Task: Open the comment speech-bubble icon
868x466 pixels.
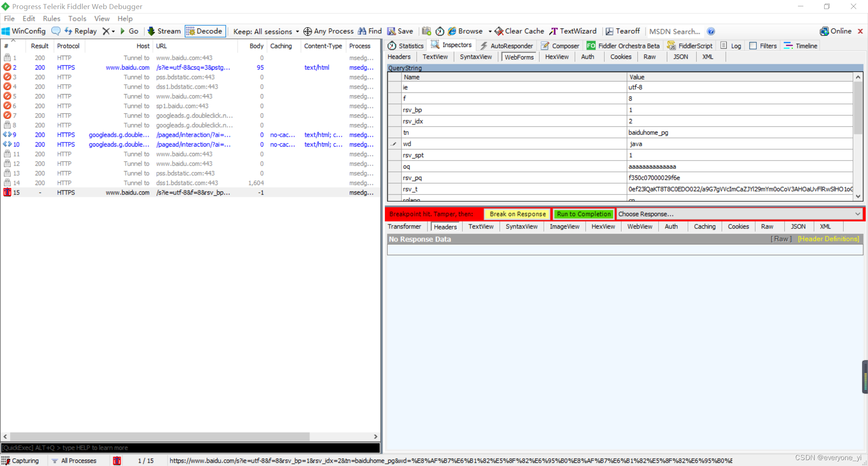Action: [x=56, y=31]
